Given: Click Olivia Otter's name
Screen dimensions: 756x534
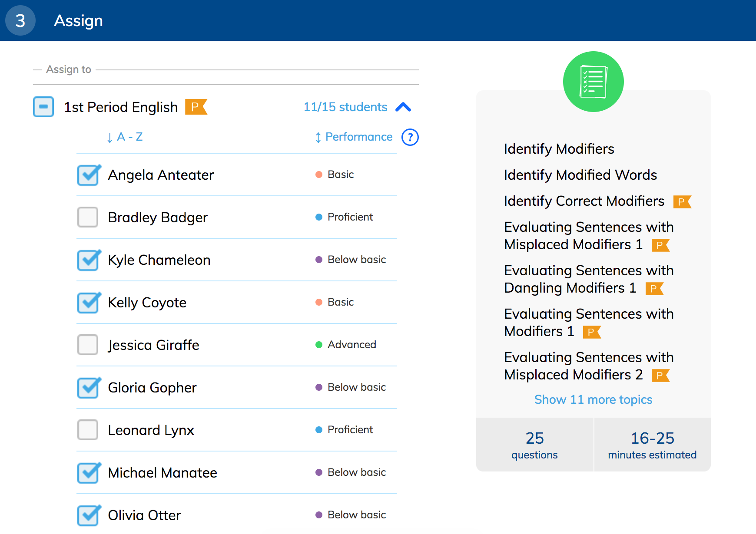Looking at the screenshot, I should pos(144,515).
